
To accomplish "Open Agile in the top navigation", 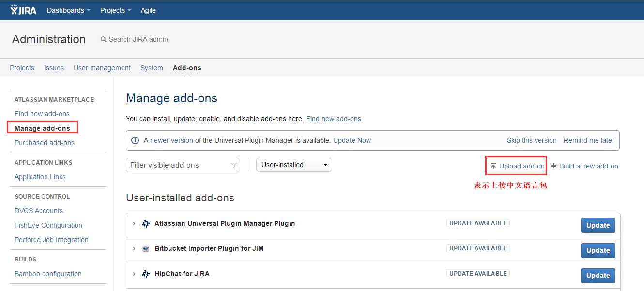I will click(148, 10).
